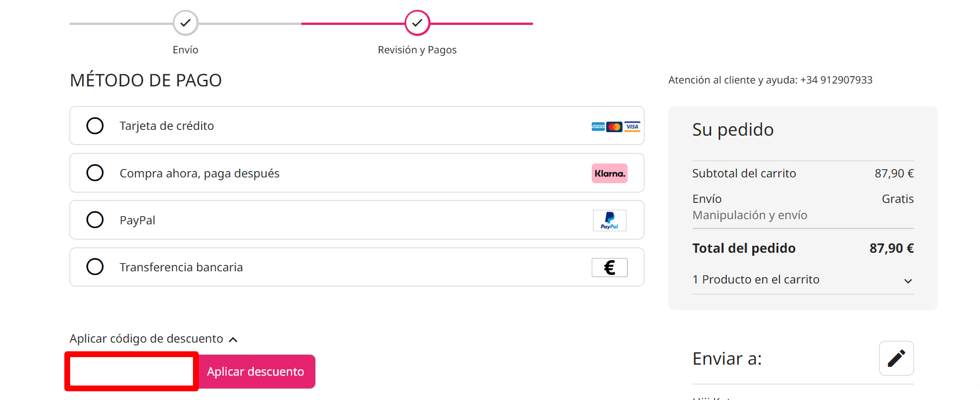Click the euro symbol bank transfer icon

coord(610,267)
